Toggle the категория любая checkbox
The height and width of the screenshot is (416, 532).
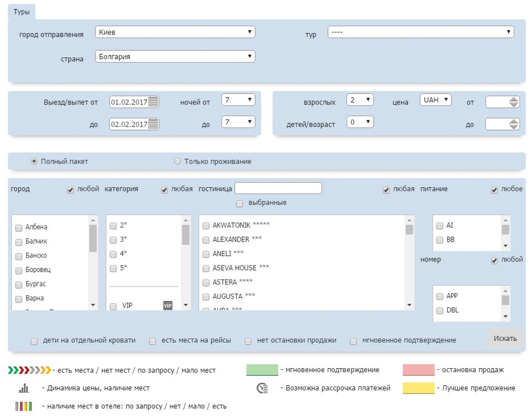tap(164, 190)
